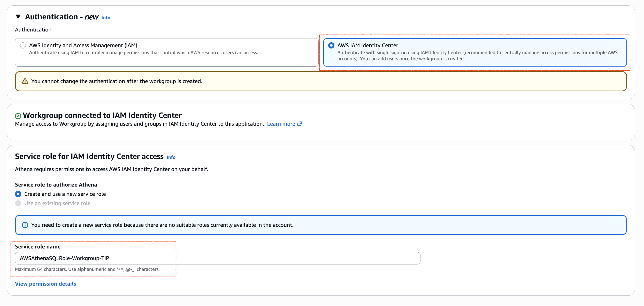Click the 'Maximum 64 characters' hint text
644x306 pixels.
coord(87,269)
